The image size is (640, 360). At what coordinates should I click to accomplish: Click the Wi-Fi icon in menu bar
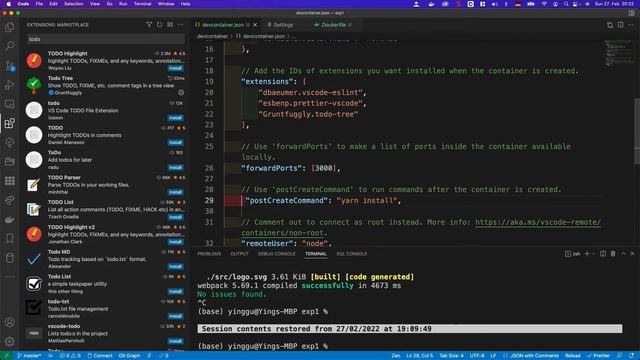(544, 4)
